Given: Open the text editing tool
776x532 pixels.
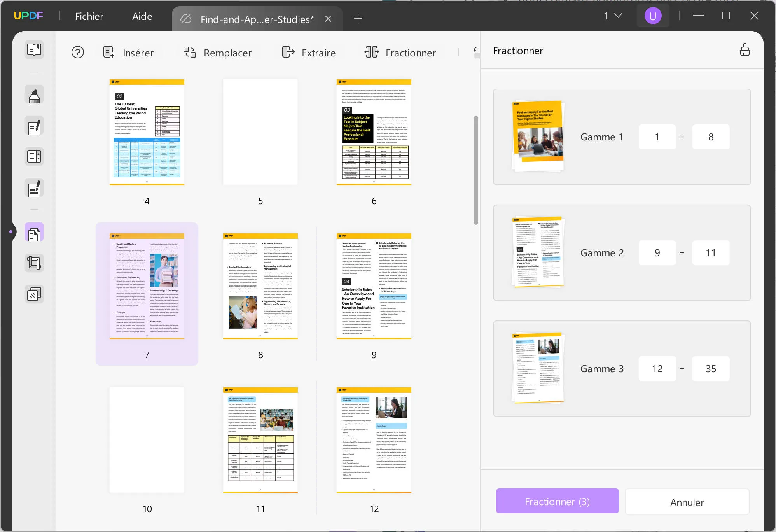Looking at the screenshot, I should tap(34, 126).
